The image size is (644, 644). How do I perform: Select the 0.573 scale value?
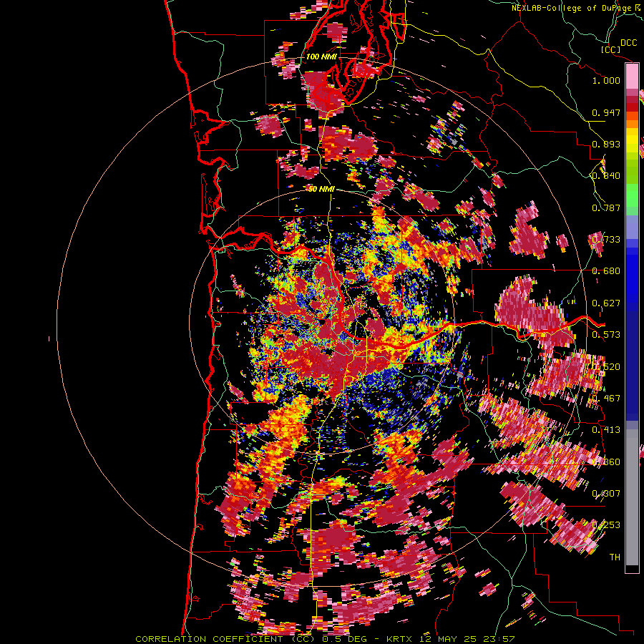(606, 335)
